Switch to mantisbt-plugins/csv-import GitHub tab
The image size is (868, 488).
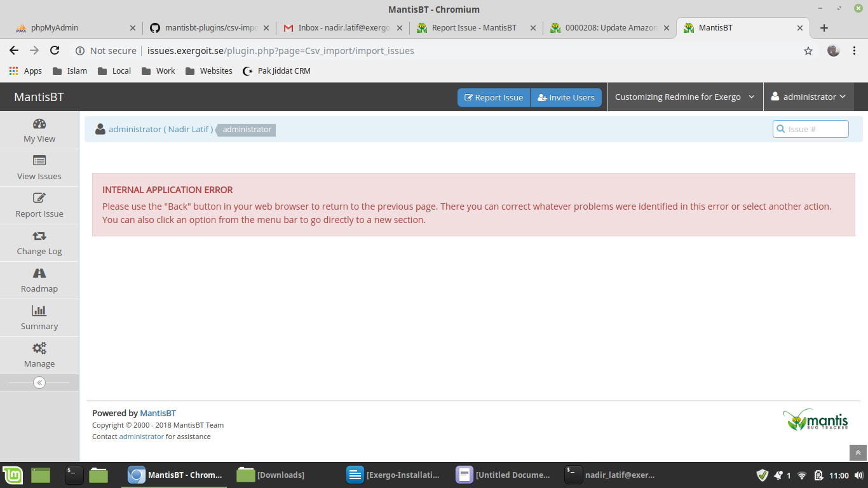pos(210,28)
